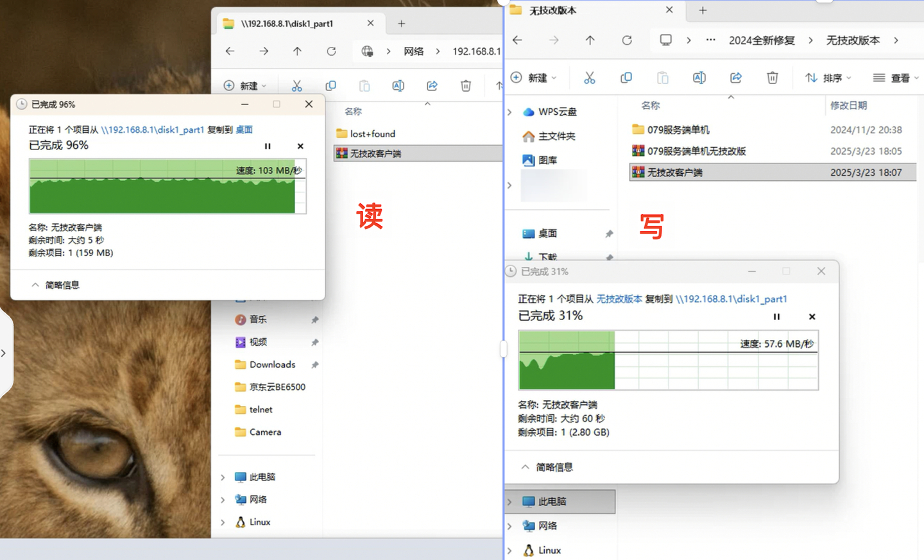Image resolution: width=924 pixels, height=560 pixels.
Task: Go back in the disk1_part1 window
Action: tap(230, 51)
